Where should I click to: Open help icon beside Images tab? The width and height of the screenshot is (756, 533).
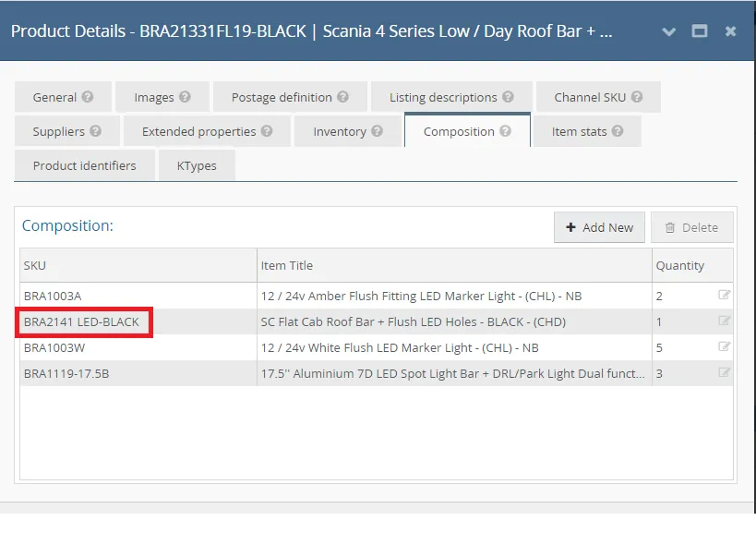[185, 97]
